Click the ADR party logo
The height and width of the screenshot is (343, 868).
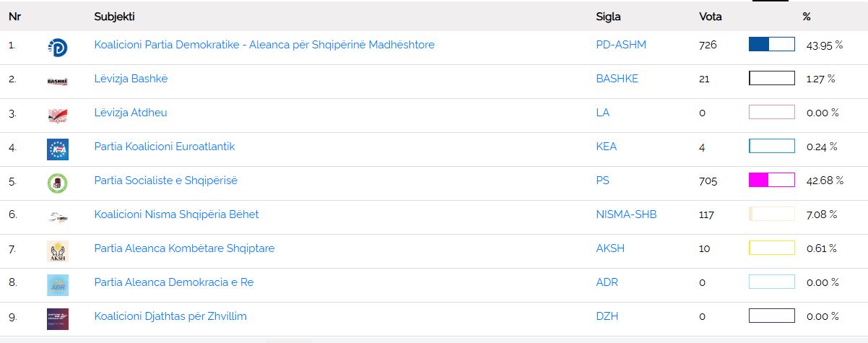(58, 285)
